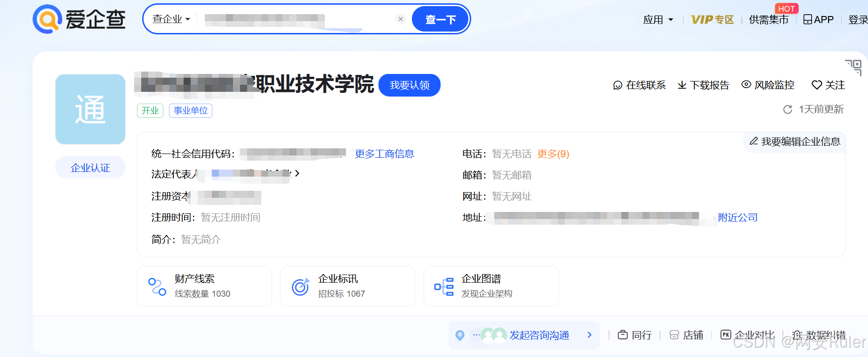Open 更多(9) phone numbers
The width and height of the screenshot is (868, 357).
[553, 154]
